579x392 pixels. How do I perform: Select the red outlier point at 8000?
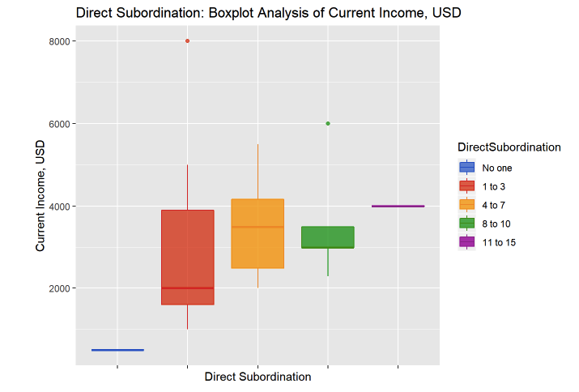tap(188, 40)
